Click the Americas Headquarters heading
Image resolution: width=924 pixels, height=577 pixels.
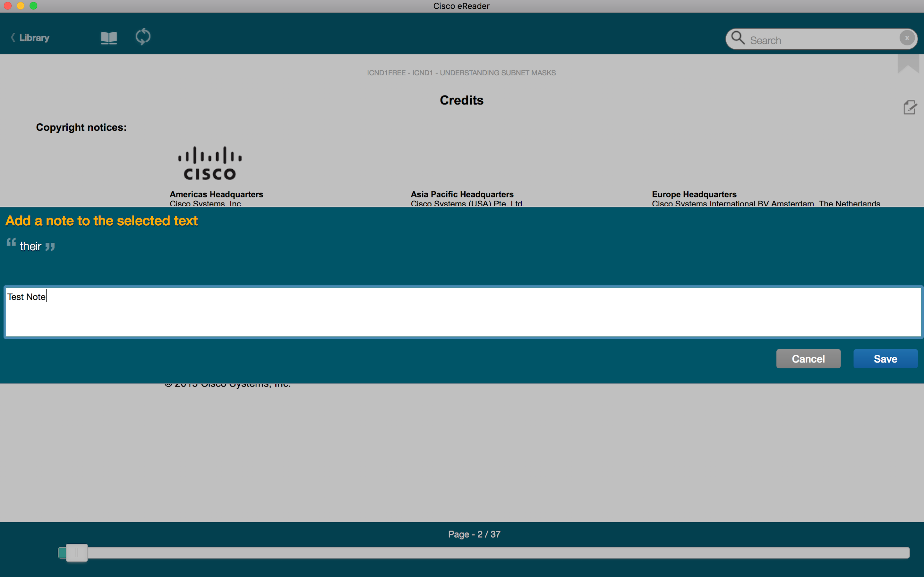click(216, 194)
